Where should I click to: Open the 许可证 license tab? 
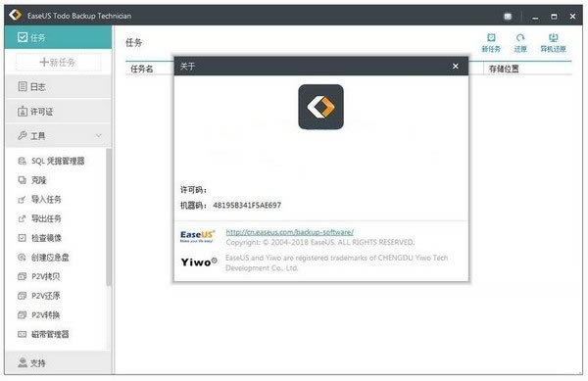59,112
